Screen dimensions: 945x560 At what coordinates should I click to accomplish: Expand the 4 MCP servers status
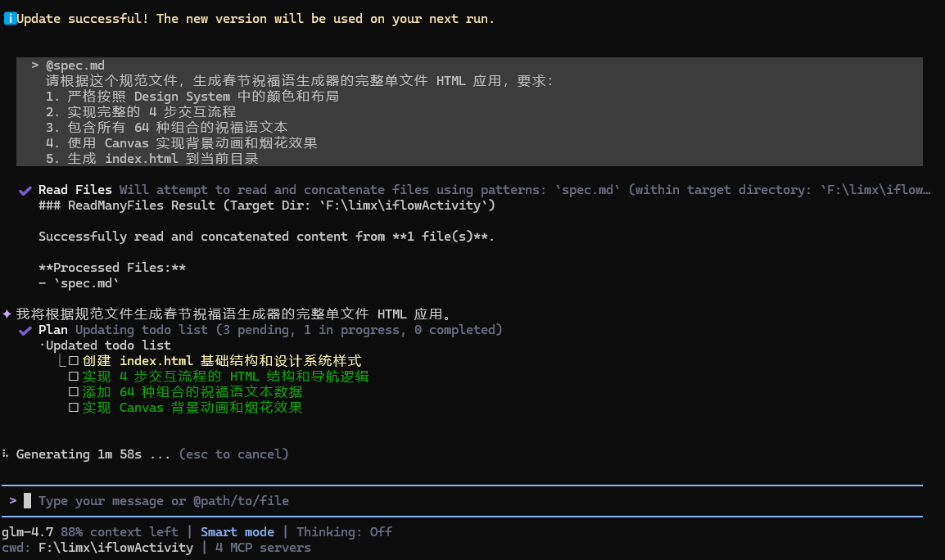(263, 547)
